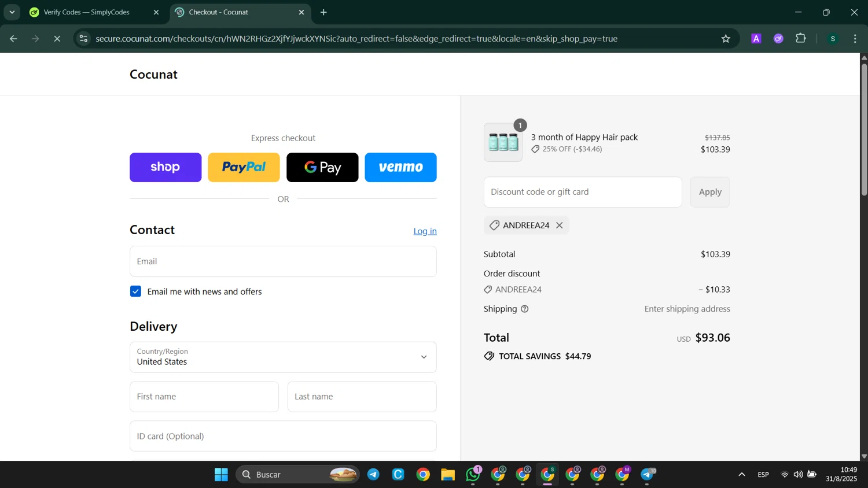Image resolution: width=868 pixels, height=488 pixels.
Task: Open the volume control in tray
Action: click(798, 475)
